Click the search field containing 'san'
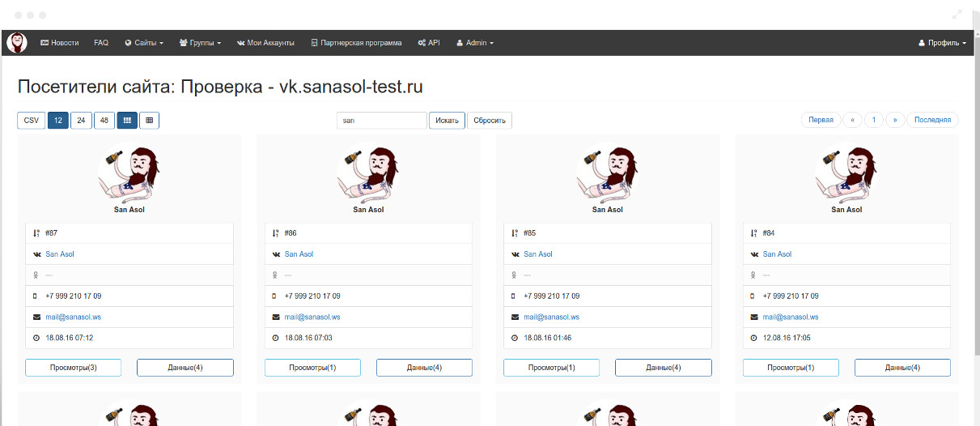The width and height of the screenshot is (980, 426). click(382, 121)
